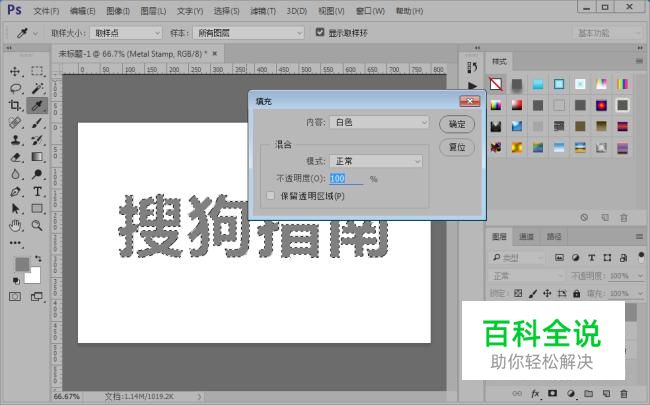This screenshot has width=650, height=405.
Task: Click the zoom percentage field in status bar
Action: coord(67,397)
